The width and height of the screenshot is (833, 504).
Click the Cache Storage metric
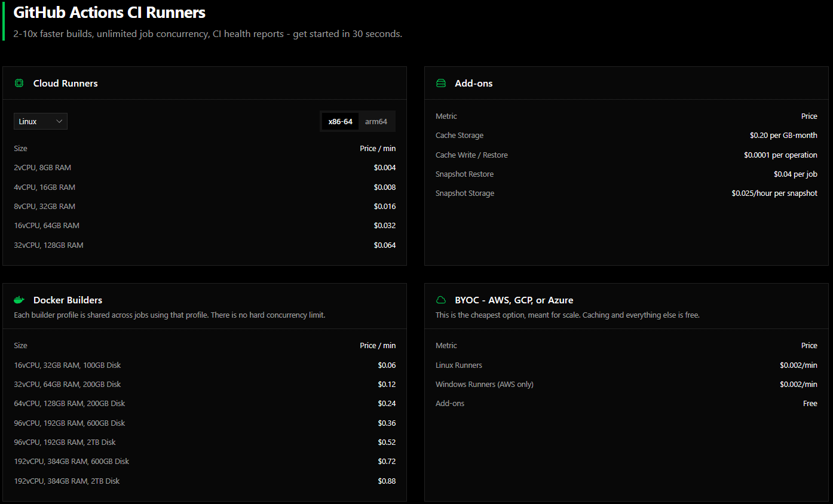pyautogui.click(x=460, y=136)
